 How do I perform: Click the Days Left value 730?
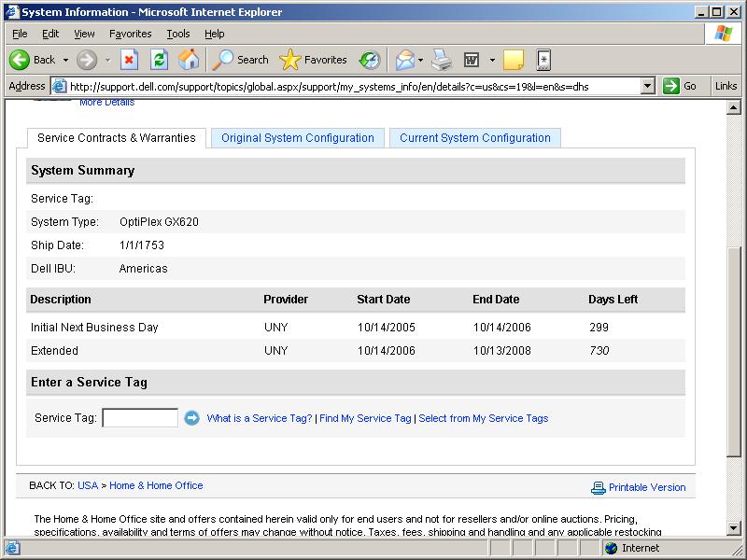point(599,351)
